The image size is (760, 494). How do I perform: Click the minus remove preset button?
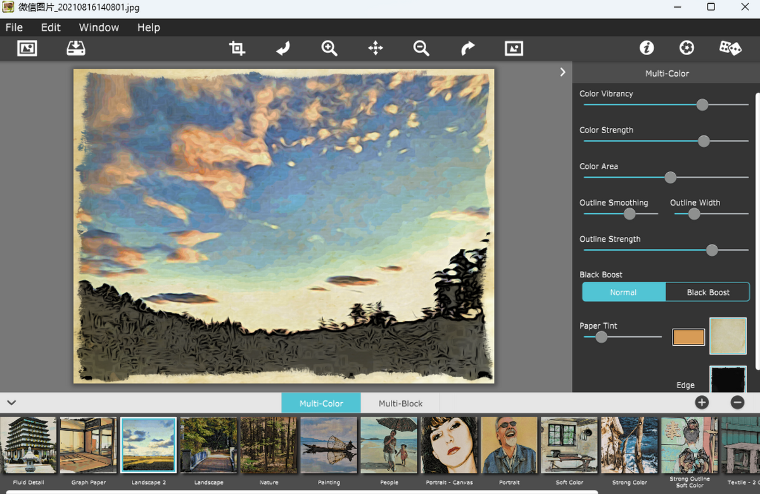737,402
